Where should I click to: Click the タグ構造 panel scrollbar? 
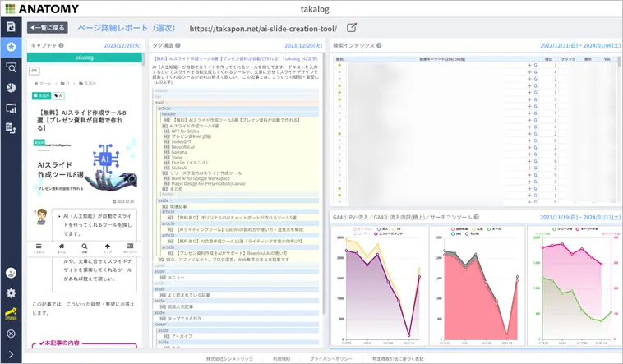[324, 182]
